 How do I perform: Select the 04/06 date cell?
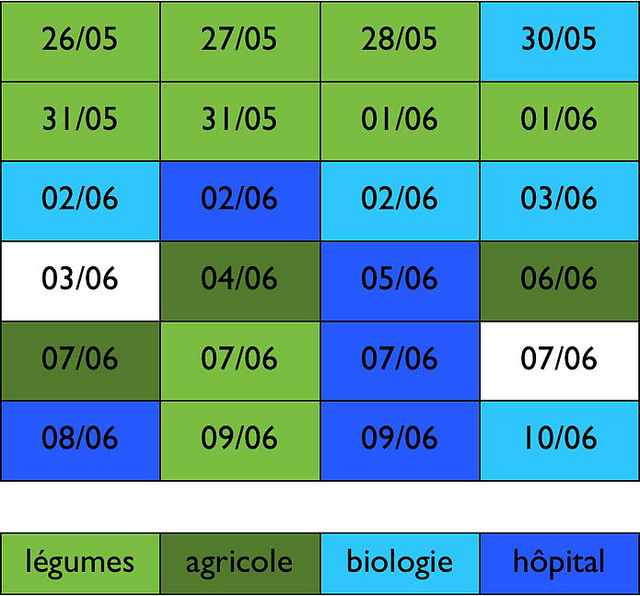[x=240, y=280]
